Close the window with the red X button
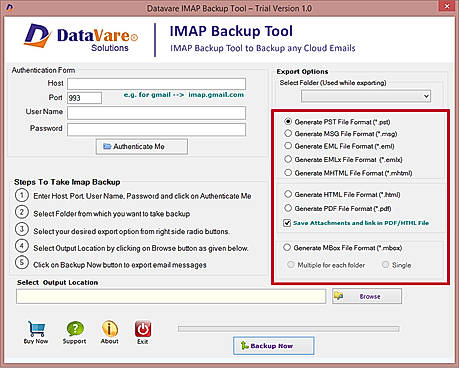The image size is (459, 368). 446,6
